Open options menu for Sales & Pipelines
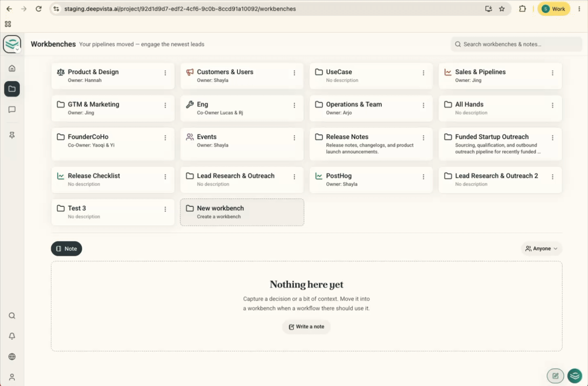Screen dimensions: 588x386 pos(553,73)
